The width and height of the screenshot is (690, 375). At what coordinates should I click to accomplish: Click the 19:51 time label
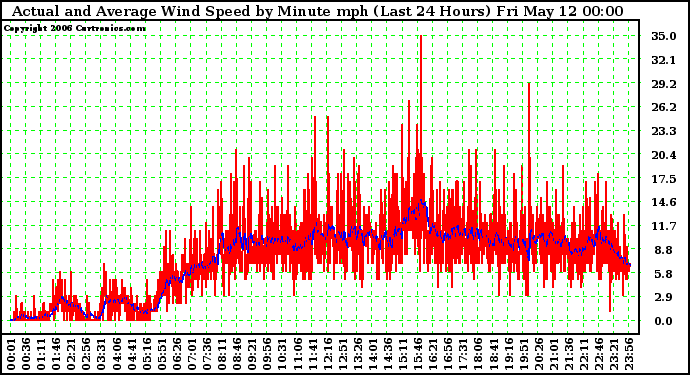point(523,354)
